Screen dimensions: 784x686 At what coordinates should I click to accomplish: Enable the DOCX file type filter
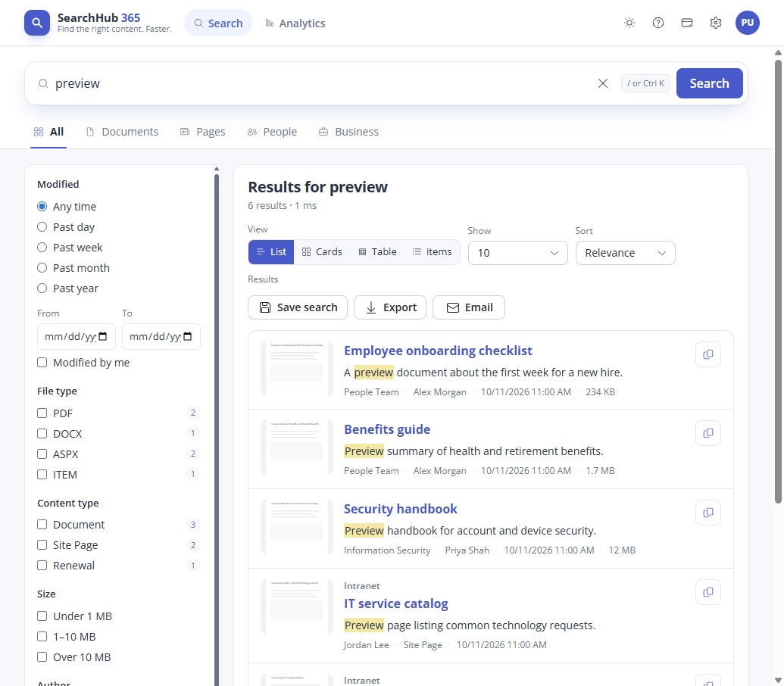pyautogui.click(x=42, y=434)
